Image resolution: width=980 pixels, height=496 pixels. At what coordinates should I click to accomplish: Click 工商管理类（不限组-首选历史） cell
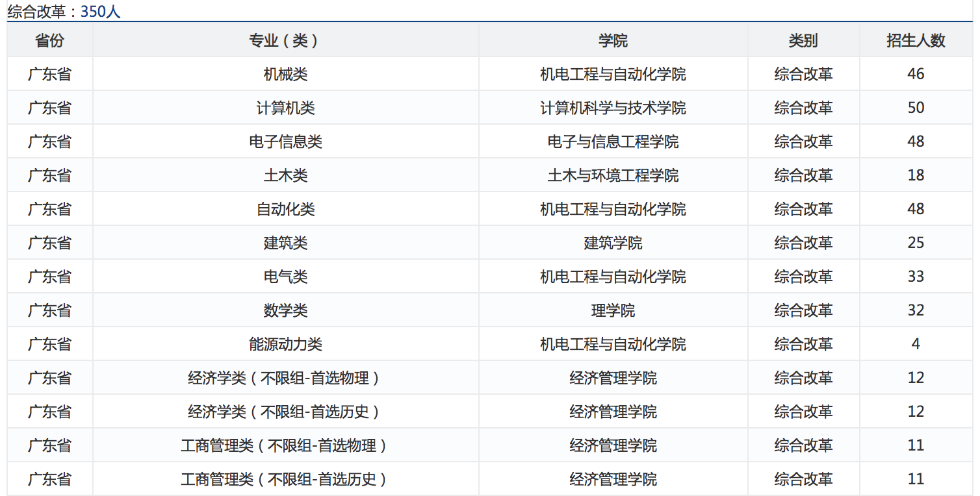pyautogui.click(x=285, y=479)
